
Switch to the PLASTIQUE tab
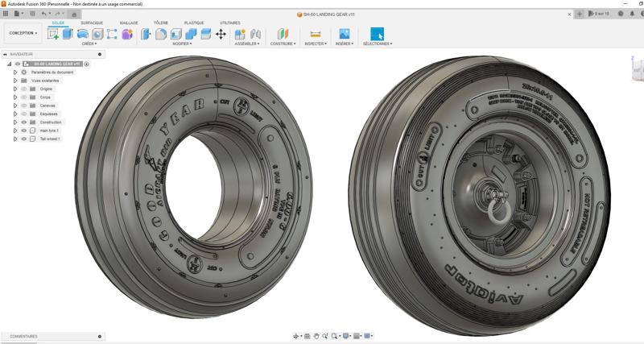(194, 23)
